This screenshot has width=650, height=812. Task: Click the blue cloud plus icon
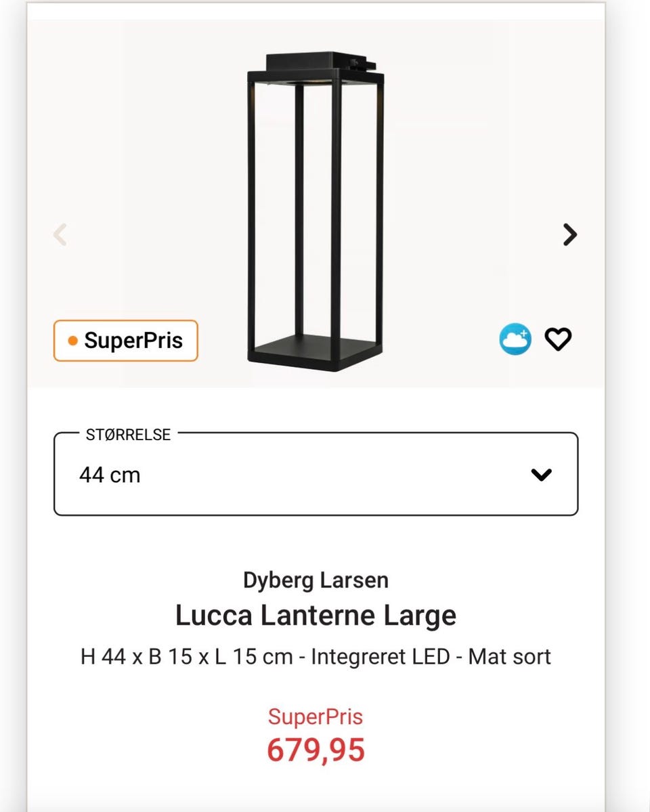pyautogui.click(x=515, y=339)
